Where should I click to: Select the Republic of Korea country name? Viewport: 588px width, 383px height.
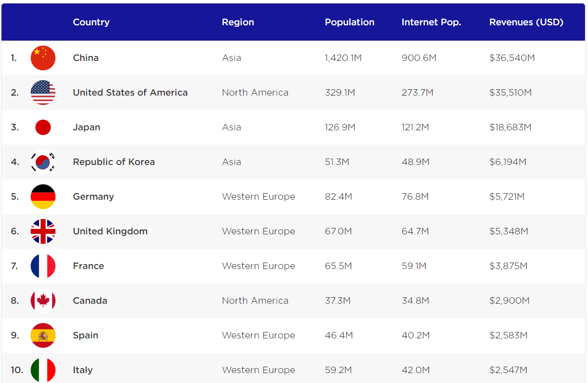114,162
